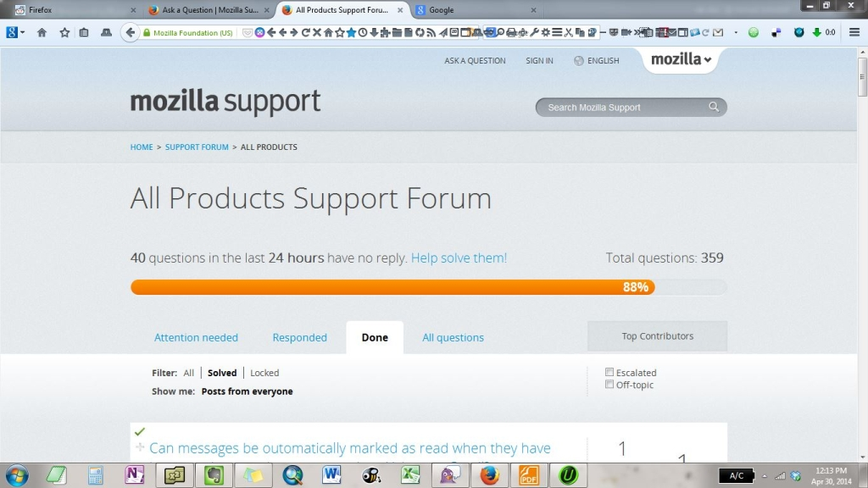Click the SIGN IN link

(539, 60)
